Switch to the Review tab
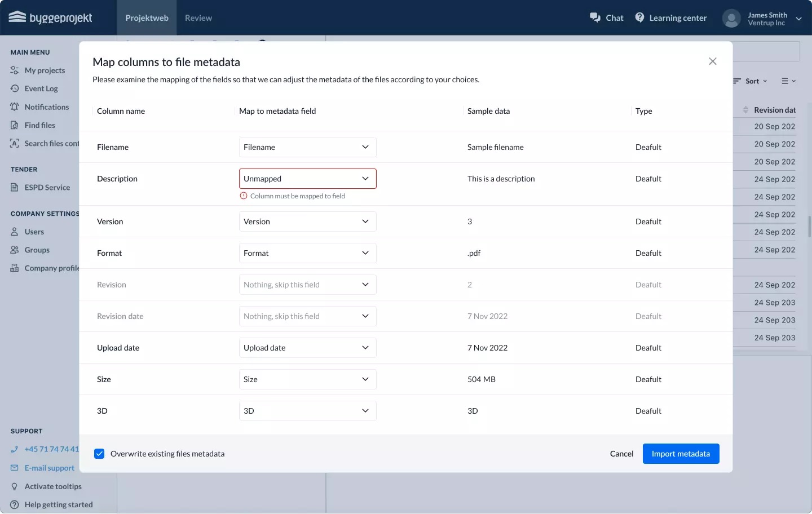This screenshot has width=812, height=514. [198, 18]
